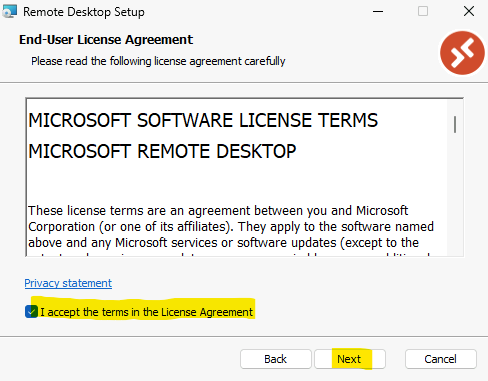Click the license text scrollbar thumb
Screen dimensions: 488x381
(455, 124)
